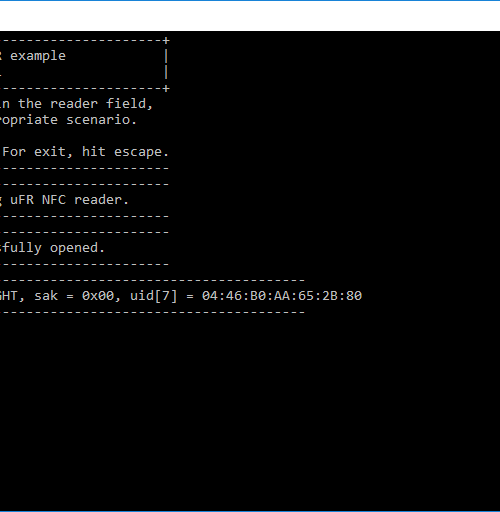Click the word "opened." in the console
This screenshot has height=512, width=500.
pos(77,248)
